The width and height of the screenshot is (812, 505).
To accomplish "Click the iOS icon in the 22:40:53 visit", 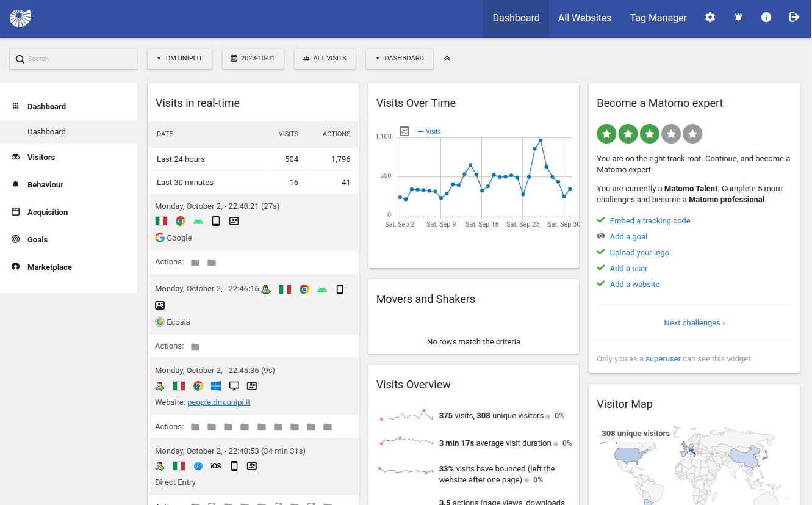I will [x=216, y=466].
